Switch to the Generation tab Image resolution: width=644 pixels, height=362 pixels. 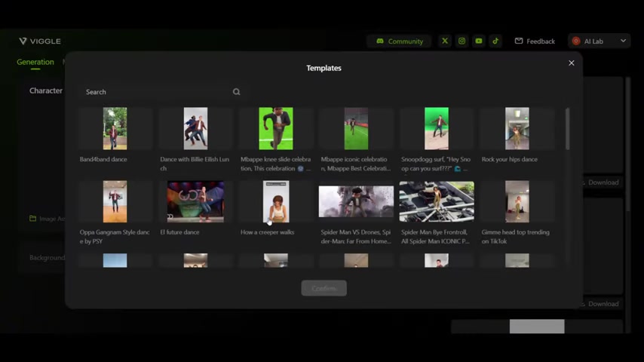[35, 62]
